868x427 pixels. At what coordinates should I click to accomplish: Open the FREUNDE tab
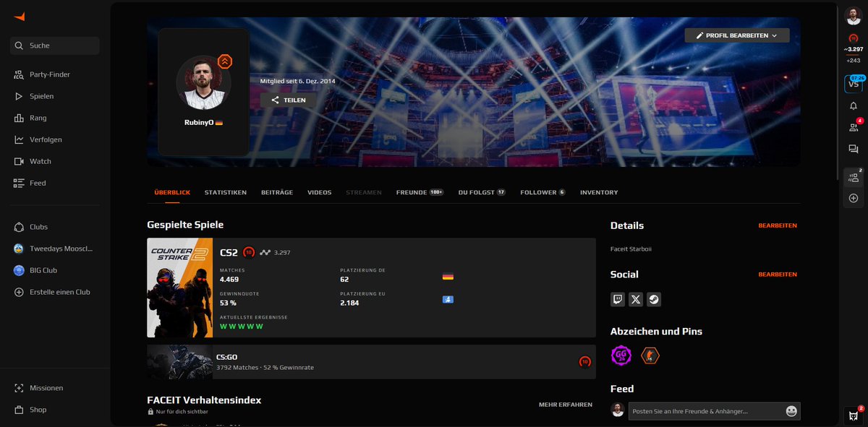click(420, 192)
